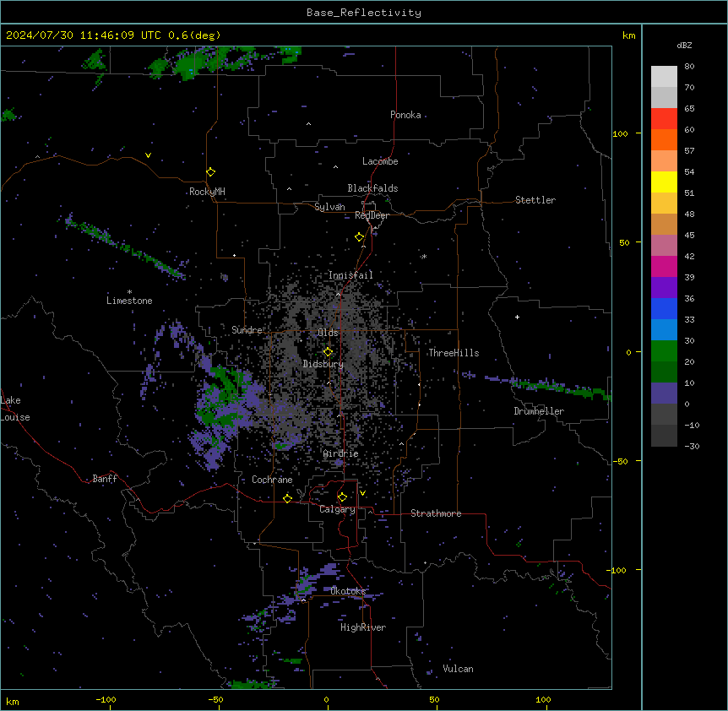The image size is (728, 711).
Task: Pick the bright yellow 51-54 dBZ swatch
Action: pos(664,182)
